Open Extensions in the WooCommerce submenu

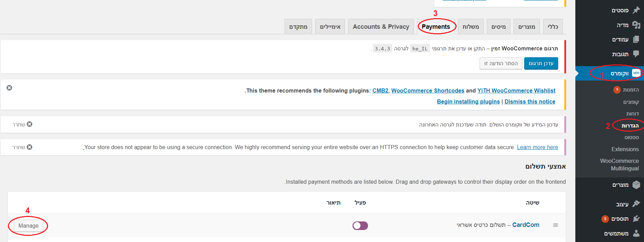coord(625,149)
